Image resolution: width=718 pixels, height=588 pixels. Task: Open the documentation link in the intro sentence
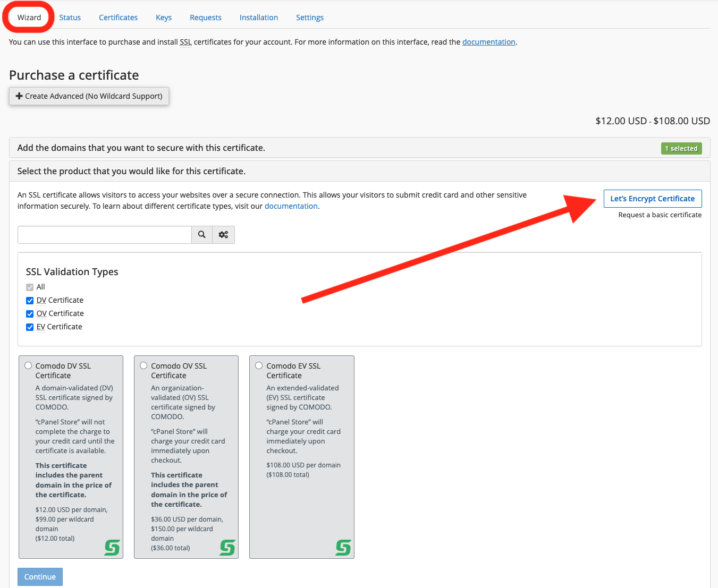tap(489, 42)
